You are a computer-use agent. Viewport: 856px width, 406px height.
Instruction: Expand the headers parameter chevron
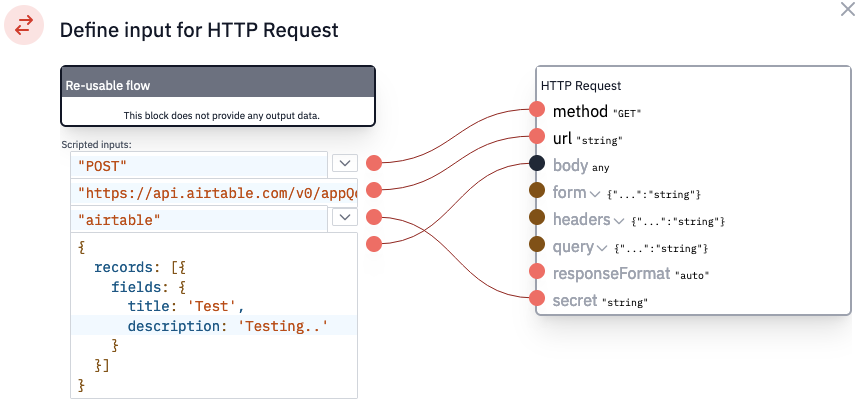(619, 220)
